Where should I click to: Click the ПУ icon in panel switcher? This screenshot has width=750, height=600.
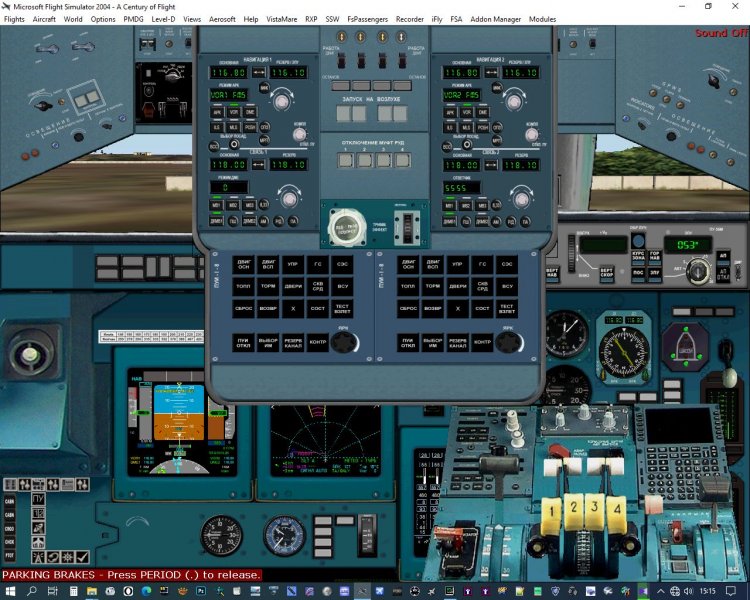coord(38,498)
